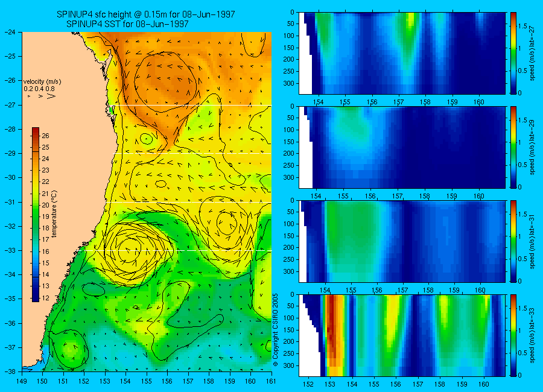
Task: Click the "0.5" value on the lat=-33 speed color bar
Action: (x=523, y=353)
